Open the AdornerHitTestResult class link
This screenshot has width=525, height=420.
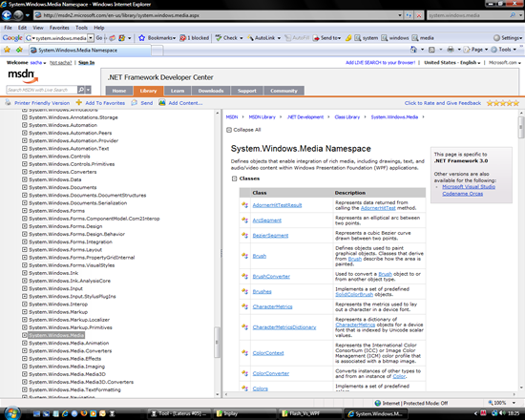point(277,205)
